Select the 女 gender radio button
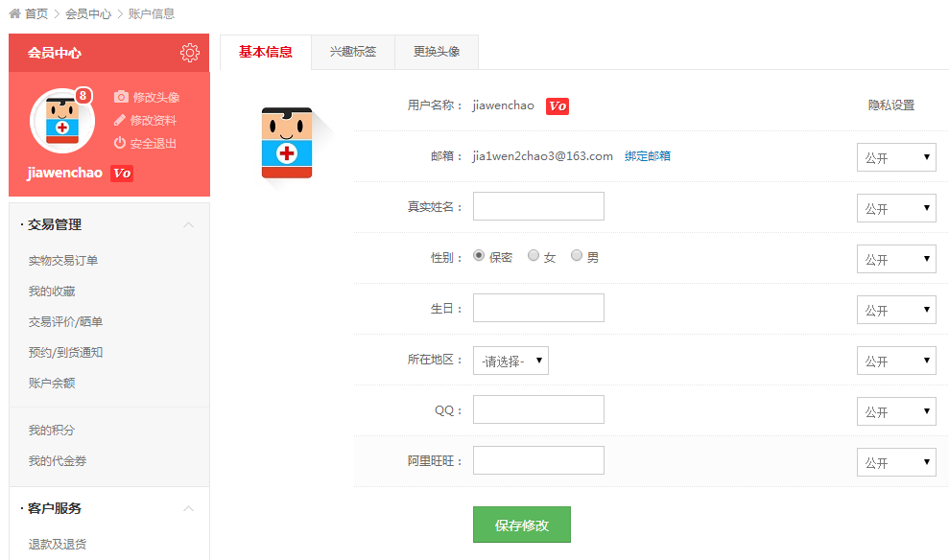The width and height of the screenshot is (949, 560). click(x=534, y=256)
